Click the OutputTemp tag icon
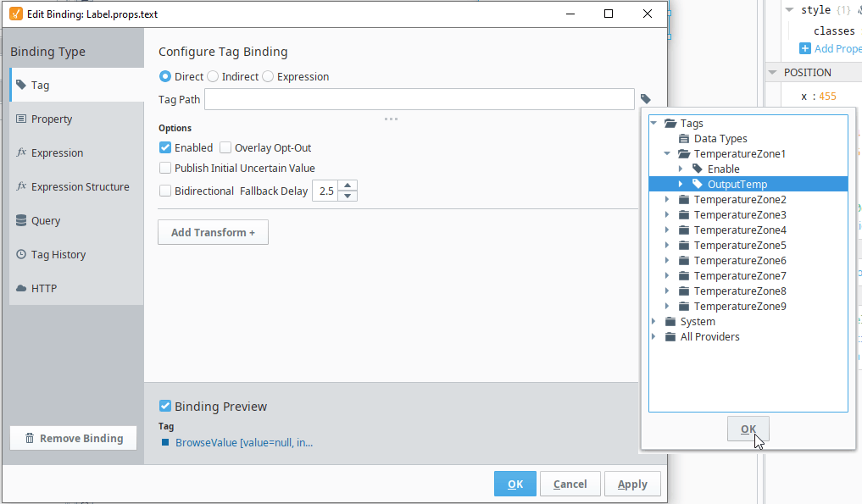The width and height of the screenshot is (862, 504). [697, 184]
